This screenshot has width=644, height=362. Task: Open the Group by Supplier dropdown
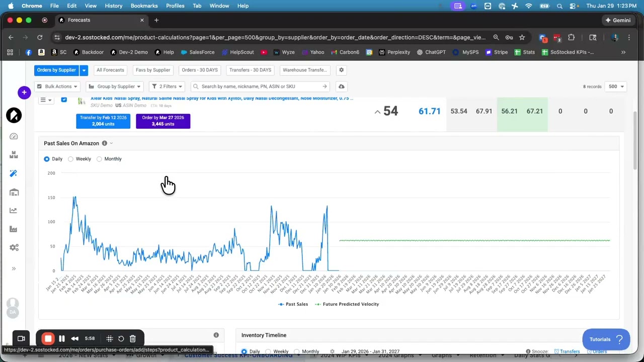point(115,86)
